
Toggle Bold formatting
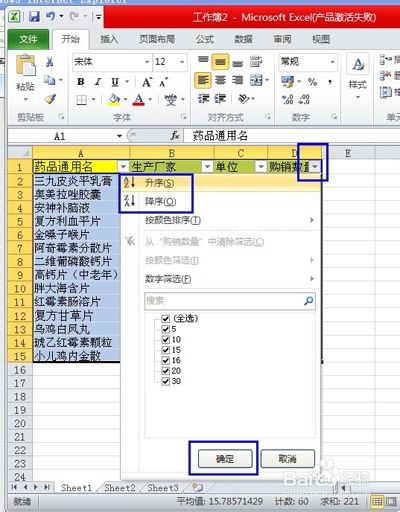pos(81,82)
